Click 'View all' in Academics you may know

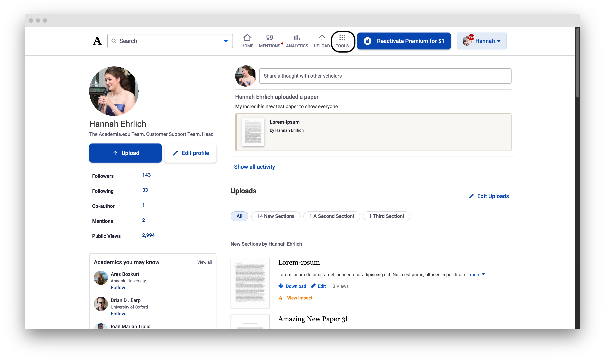pos(204,262)
